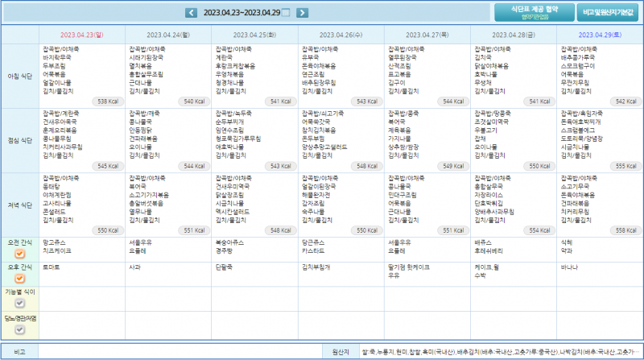Select the 2023.04.26(수) column header
644x360 pixels.
[x=341, y=35]
